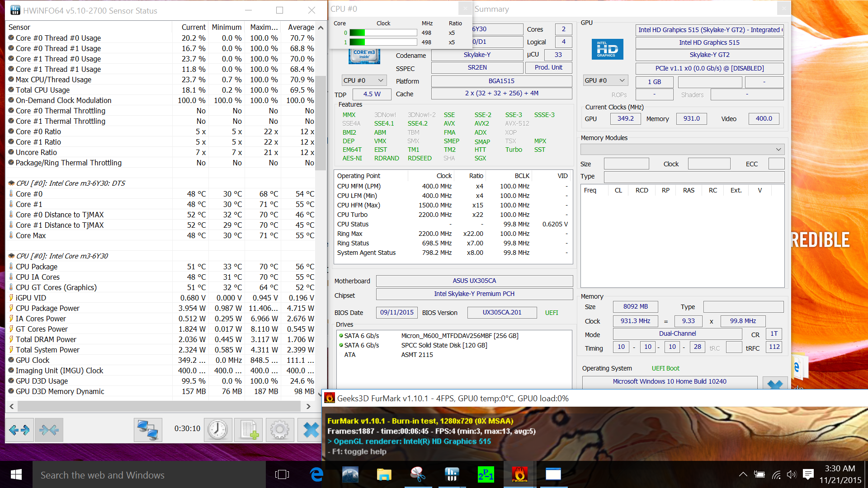The width and height of the screenshot is (868, 488).
Task: Click the expand columns arrows button
Action: click(x=19, y=430)
